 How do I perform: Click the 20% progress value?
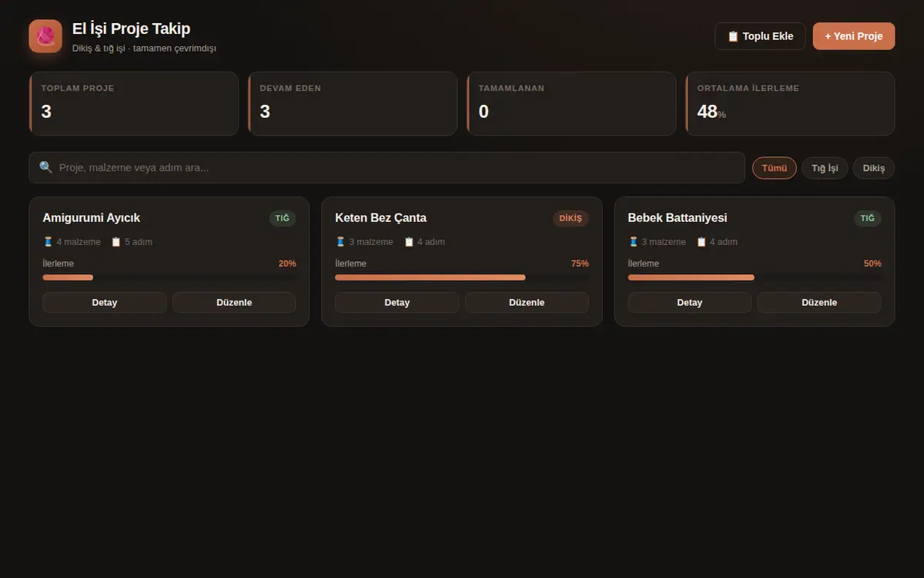[287, 264]
